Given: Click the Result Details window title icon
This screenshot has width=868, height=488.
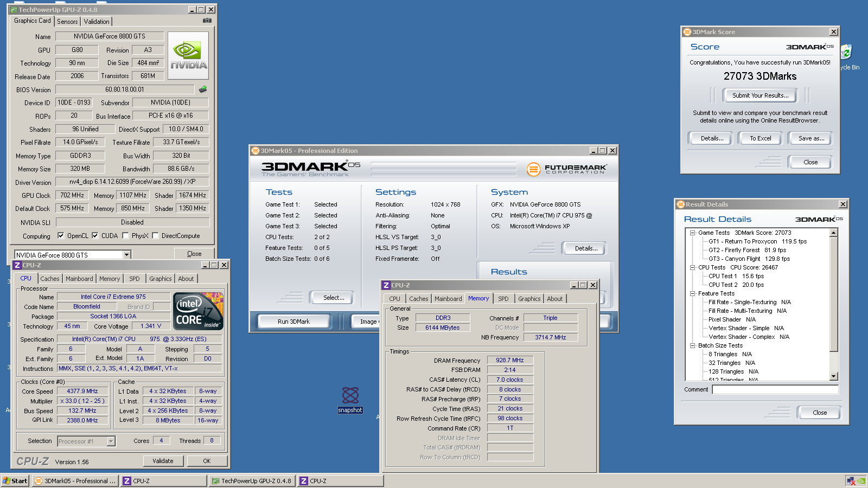Looking at the screenshot, I should (681, 204).
